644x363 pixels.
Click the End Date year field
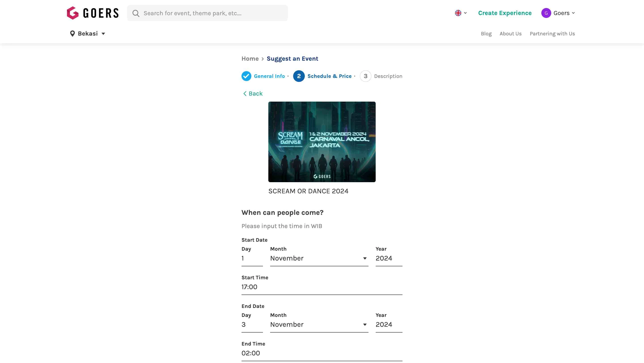tap(389, 325)
